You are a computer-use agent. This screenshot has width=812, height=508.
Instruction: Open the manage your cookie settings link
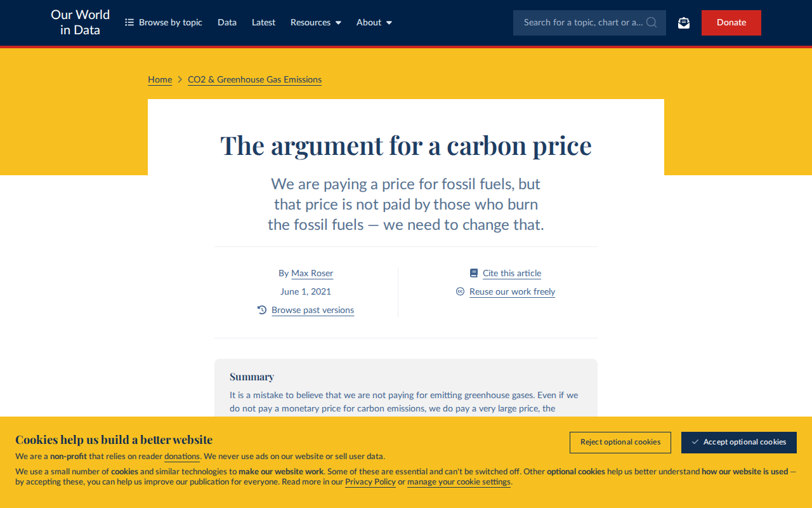(x=459, y=482)
